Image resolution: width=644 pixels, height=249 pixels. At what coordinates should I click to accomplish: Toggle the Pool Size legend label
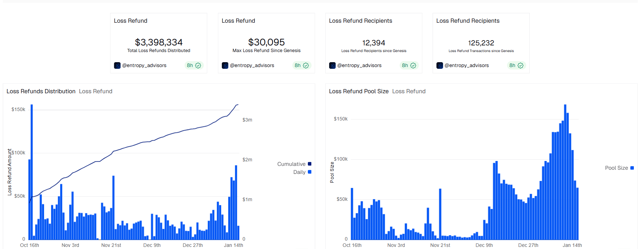616,168
